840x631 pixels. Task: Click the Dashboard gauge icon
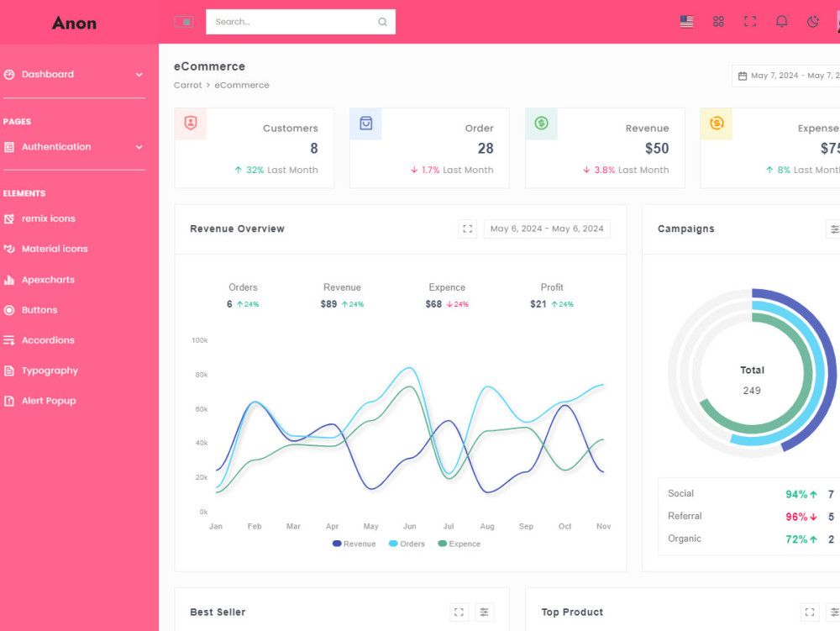[9, 75]
